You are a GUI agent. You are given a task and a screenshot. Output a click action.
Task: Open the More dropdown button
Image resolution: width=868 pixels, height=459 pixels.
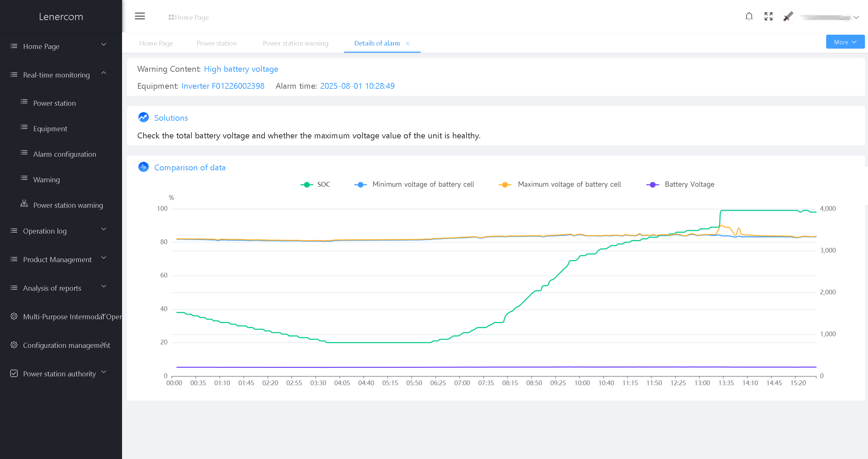(845, 42)
